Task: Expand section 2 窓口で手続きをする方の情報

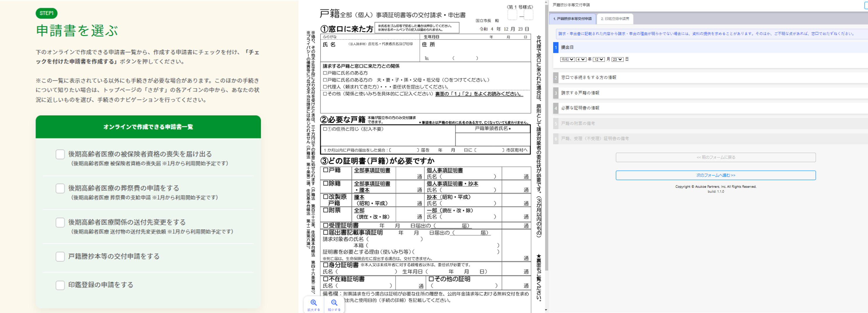Action: 710,78
